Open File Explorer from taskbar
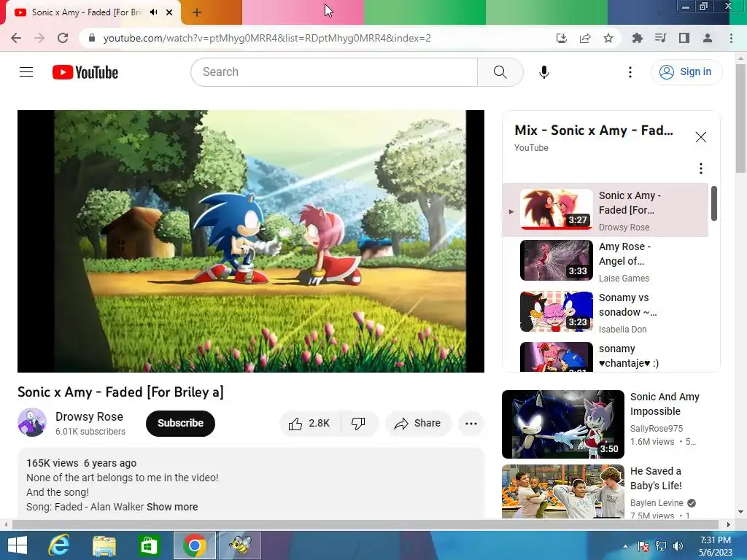 104,545
